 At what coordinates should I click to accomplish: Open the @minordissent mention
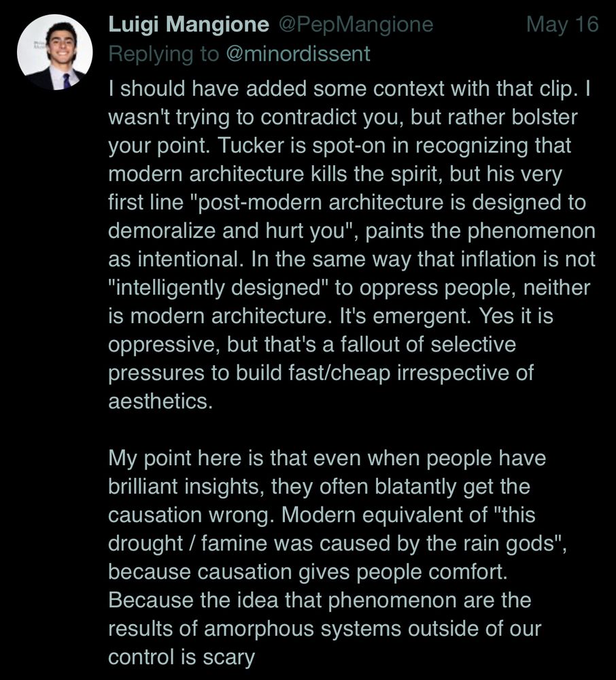click(x=298, y=54)
